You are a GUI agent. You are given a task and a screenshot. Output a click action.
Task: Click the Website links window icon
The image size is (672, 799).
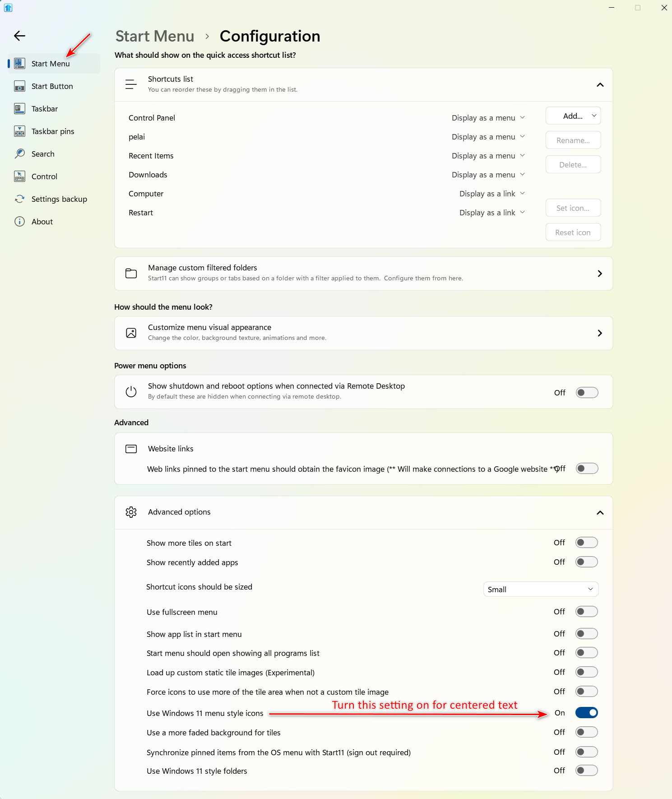[131, 449]
